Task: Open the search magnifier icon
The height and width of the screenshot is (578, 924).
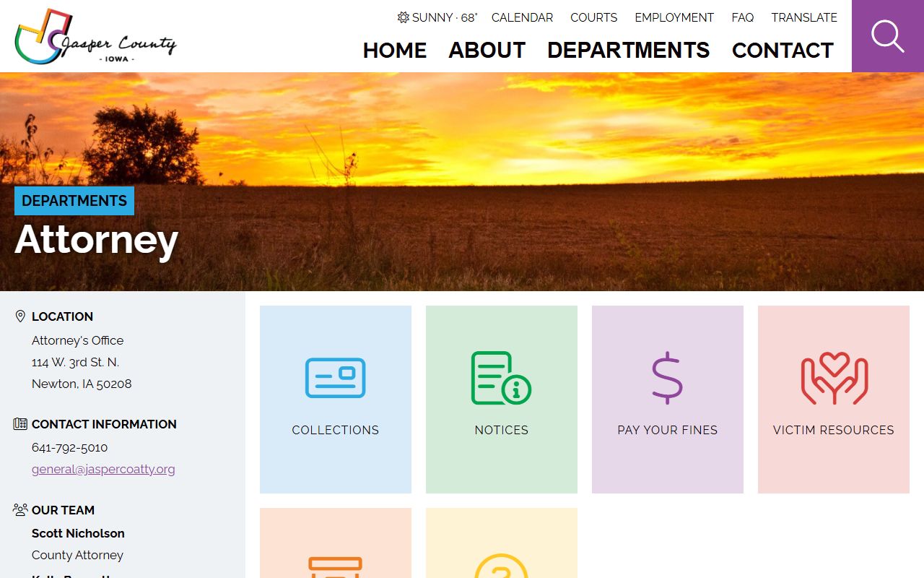Action: click(x=888, y=36)
